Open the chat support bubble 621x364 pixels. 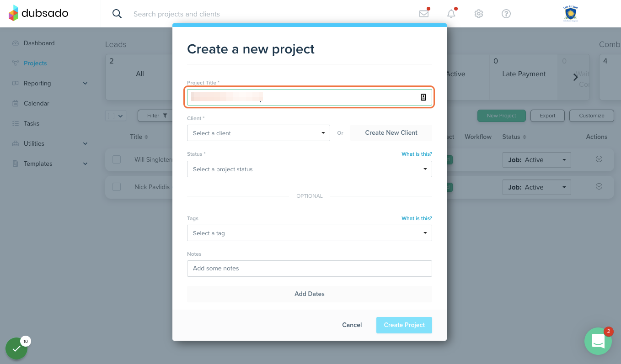pyautogui.click(x=598, y=341)
